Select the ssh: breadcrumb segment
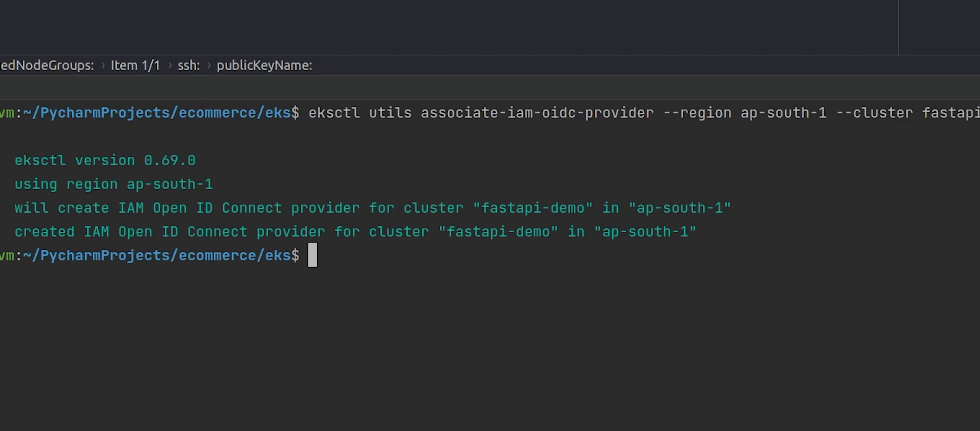 coord(189,66)
